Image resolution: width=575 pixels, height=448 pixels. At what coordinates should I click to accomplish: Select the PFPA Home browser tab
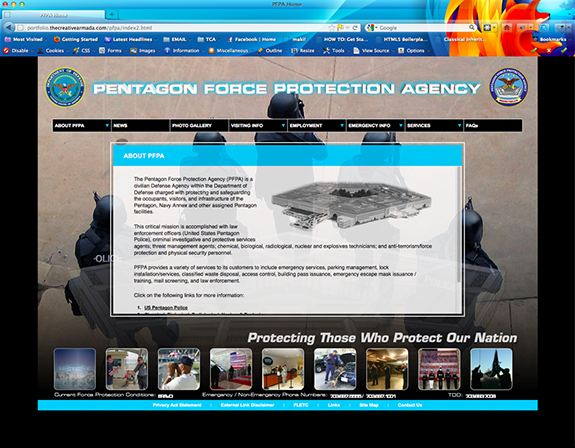point(54,15)
